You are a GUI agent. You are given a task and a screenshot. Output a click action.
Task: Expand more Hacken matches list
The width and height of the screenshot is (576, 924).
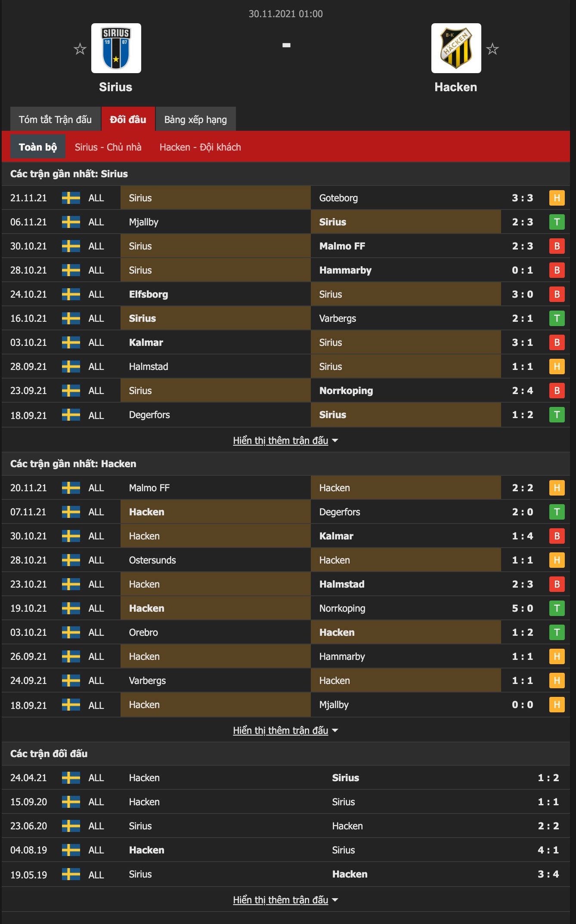[x=285, y=730]
